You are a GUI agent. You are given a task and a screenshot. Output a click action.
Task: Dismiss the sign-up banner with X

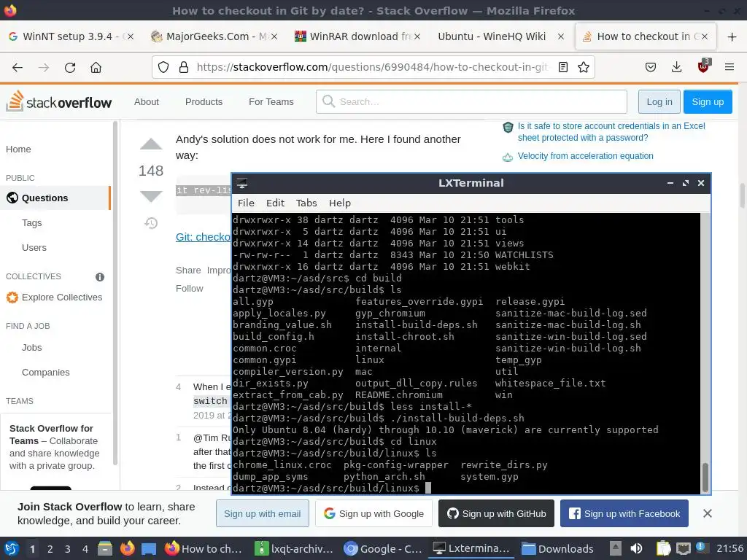coord(708,513)
